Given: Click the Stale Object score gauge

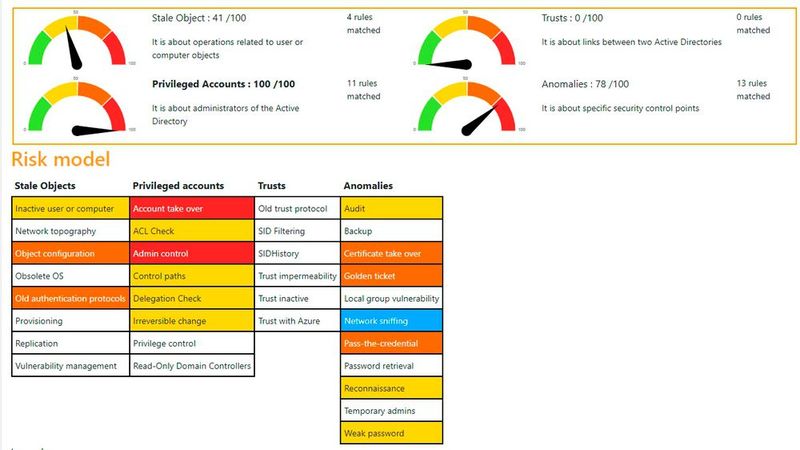Looking at the screenshot, I should 77,41.
